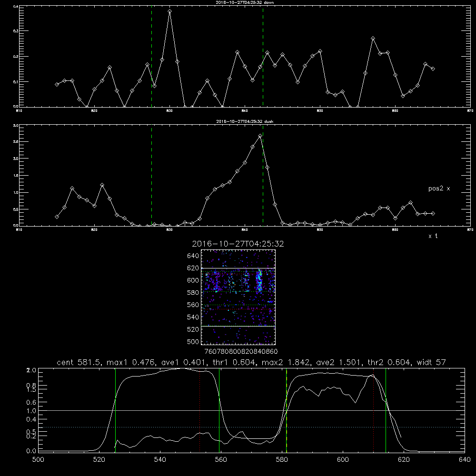Click the 'x t' label
Image resolution: width=476 pixels, height=476 pixels.
pyautogui.click(x=433, y=236)
